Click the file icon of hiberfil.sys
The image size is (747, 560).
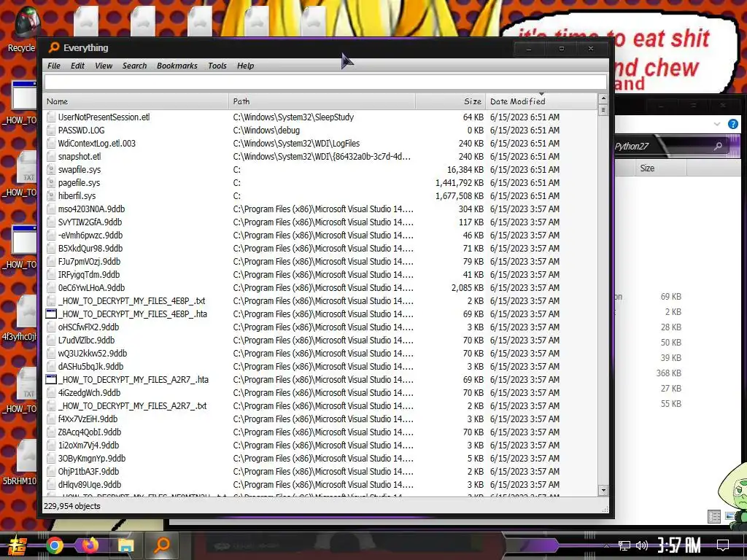[x=51, y=195]
